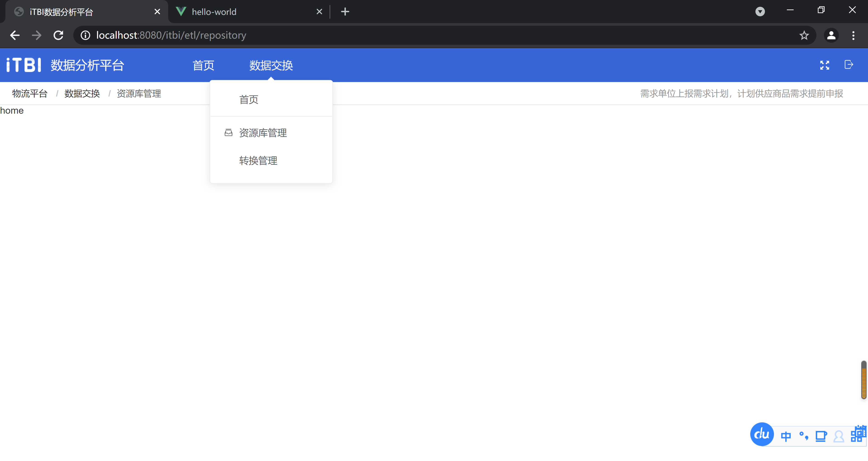This screenshot has width=868, height=461.
Task: Click the drawer icon beside 资源库管理
Action: click(229, 133)
